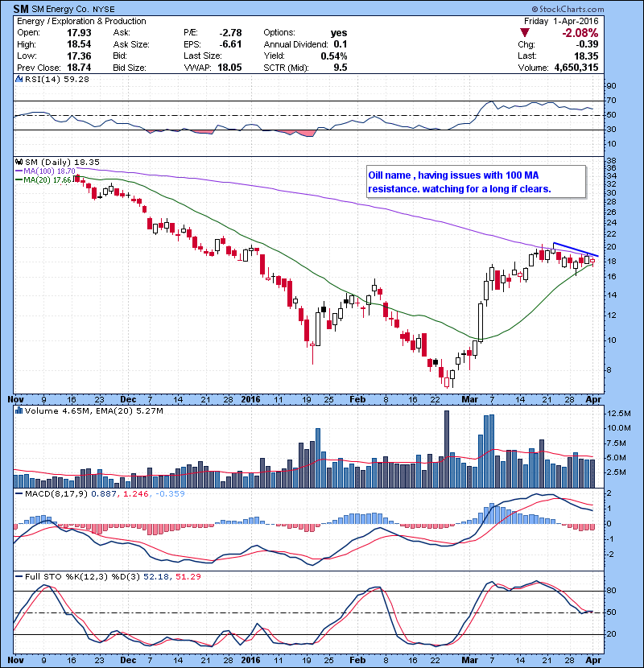Click the Ask Size label
The height and width of the screenshot is (668, 644).
[x=131, y=44]
